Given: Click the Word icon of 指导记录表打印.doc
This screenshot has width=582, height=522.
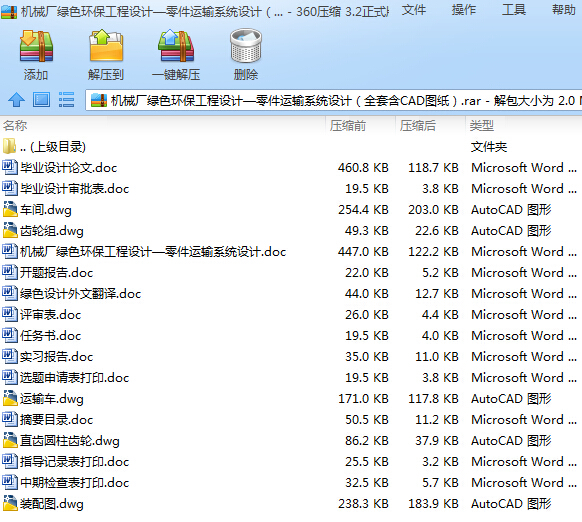Looking at the screenshot, I should click(x=10, y=461).
